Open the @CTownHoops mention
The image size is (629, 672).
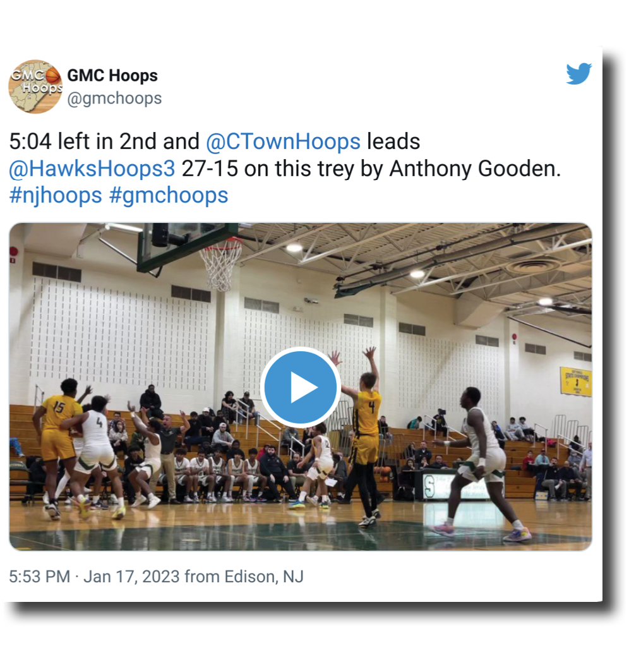coord(283,141)
